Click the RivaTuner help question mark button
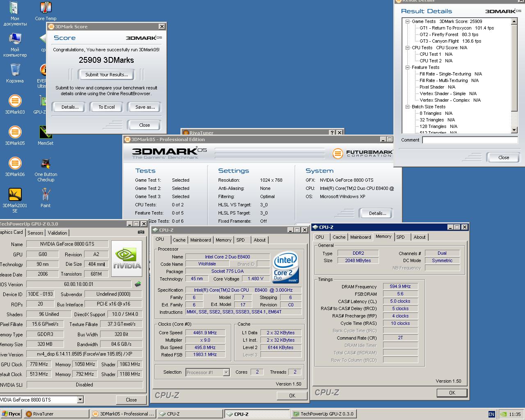 [x=332, y=132]
